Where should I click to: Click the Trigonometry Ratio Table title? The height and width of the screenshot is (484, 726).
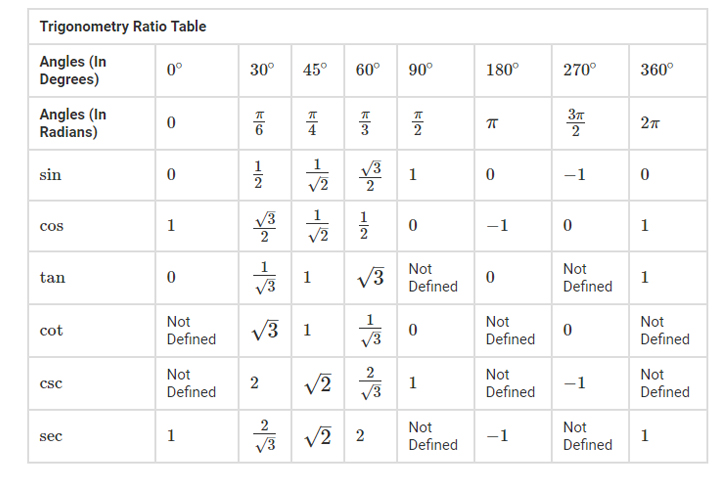click(122, 27)
